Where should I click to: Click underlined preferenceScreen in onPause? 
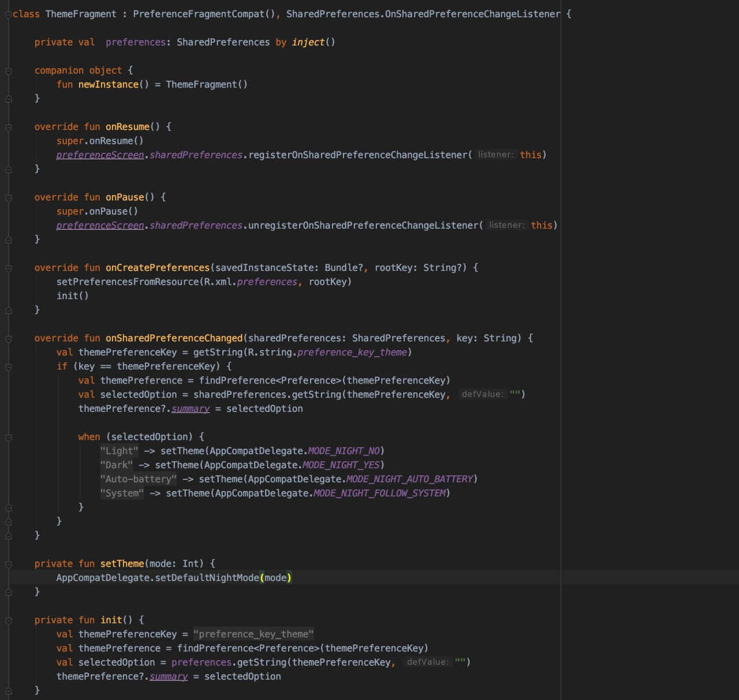click(100, 225)
